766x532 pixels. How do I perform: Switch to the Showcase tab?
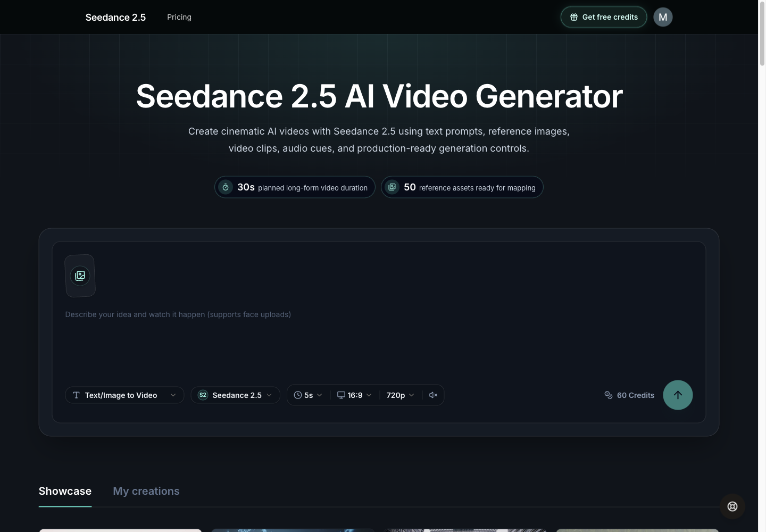pos(65,491)
